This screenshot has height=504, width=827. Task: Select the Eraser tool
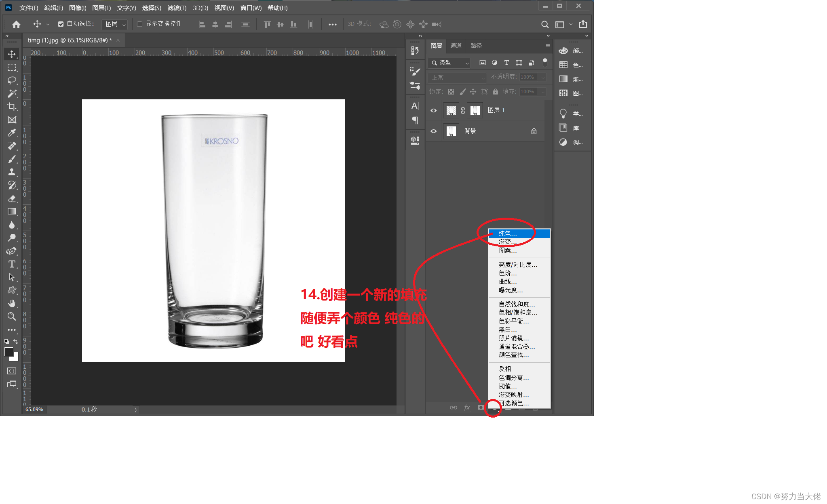click(12, 198)
